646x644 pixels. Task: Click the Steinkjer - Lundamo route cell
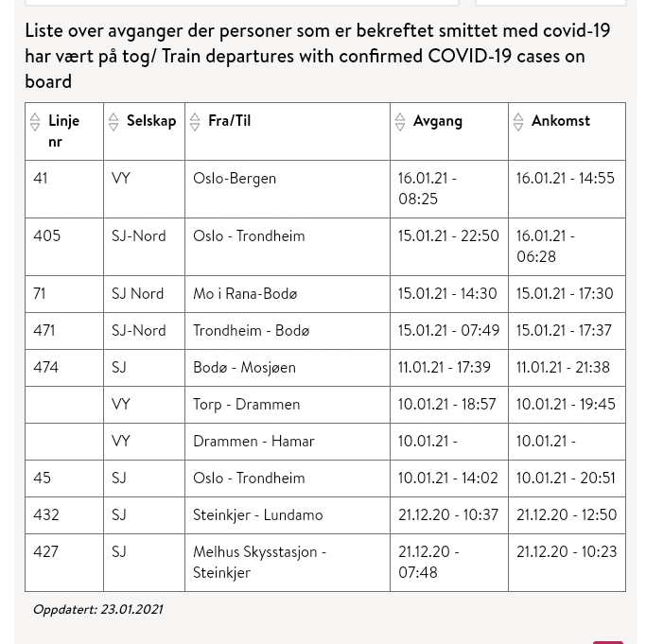click(x=257, y=515)
